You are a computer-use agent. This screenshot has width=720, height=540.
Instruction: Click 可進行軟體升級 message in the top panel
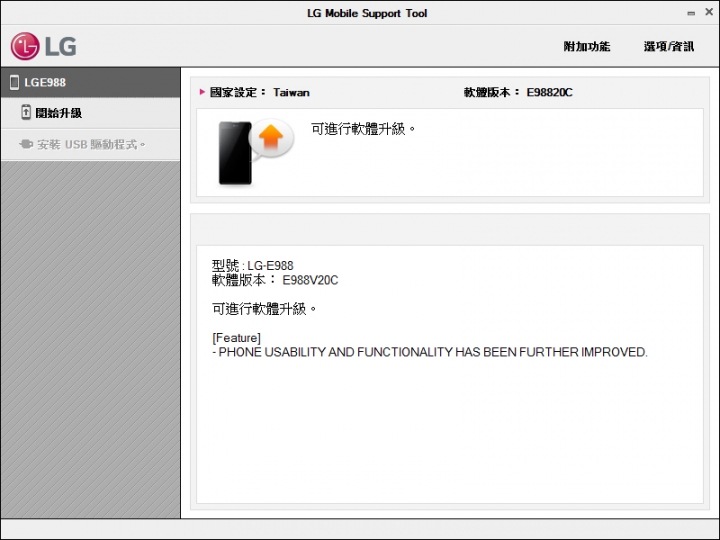(363, 129)
